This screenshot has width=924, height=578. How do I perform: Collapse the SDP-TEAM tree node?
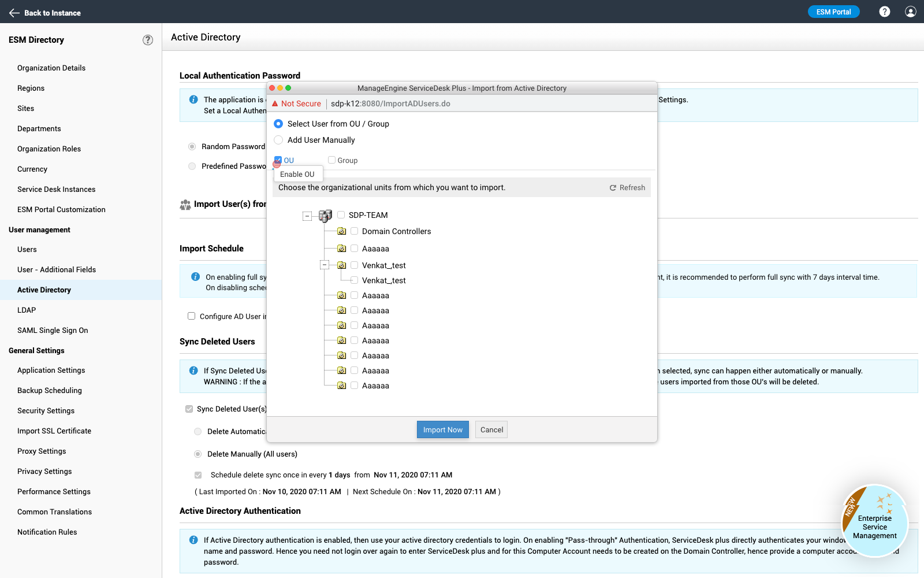pos(307,216)
